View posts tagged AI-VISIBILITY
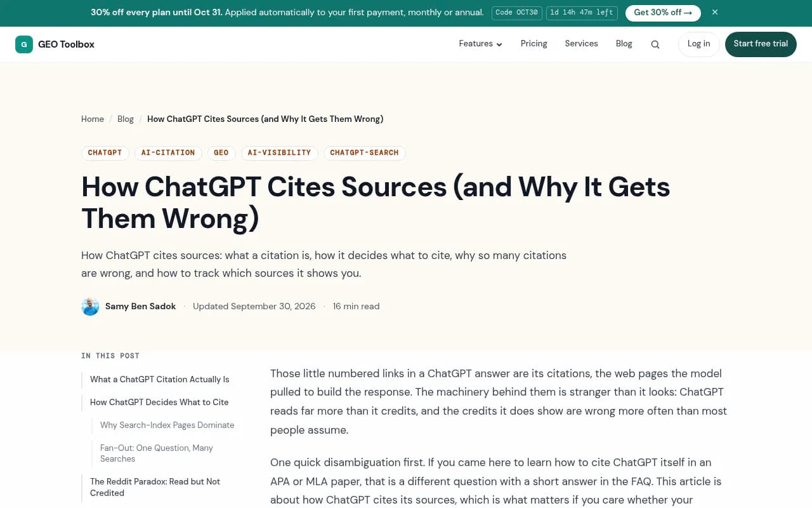 (280, 153)
